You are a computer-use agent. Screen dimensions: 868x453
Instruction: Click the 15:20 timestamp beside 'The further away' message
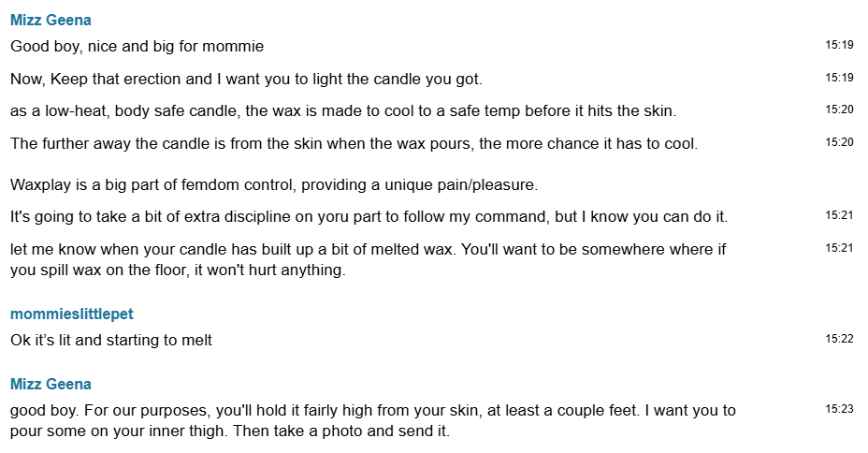click(839, 142)
